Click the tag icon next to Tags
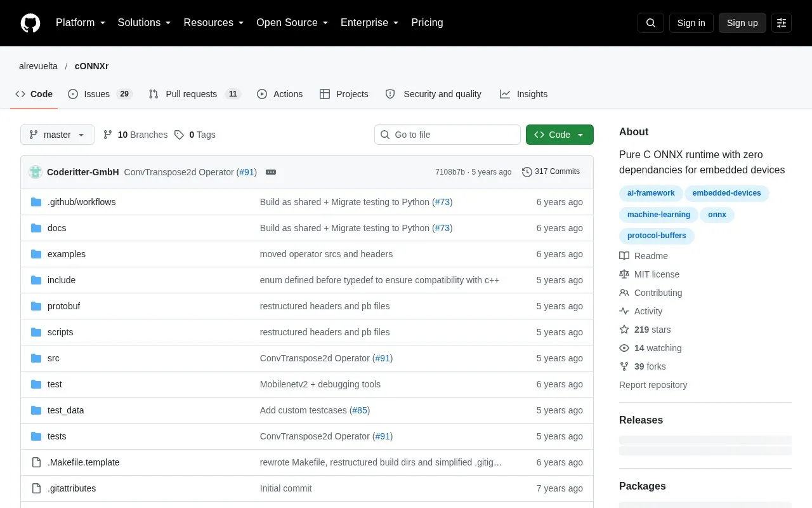 point(180,135)
